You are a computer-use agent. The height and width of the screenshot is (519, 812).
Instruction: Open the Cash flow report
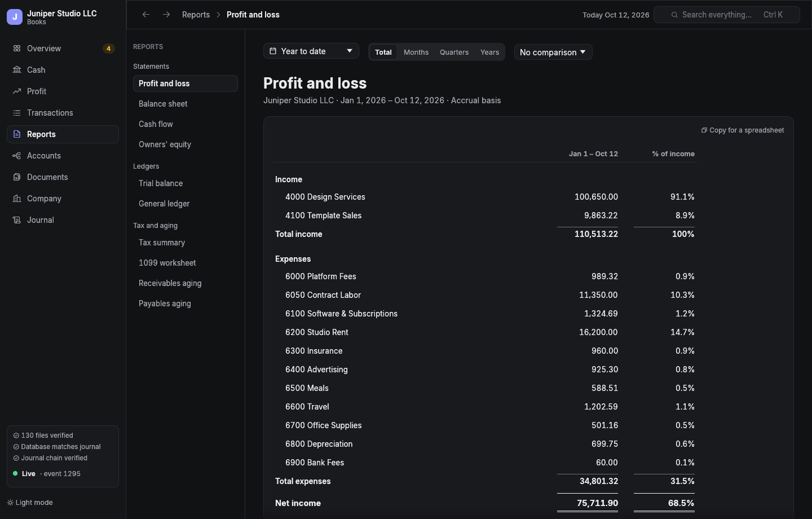point(185,124)
